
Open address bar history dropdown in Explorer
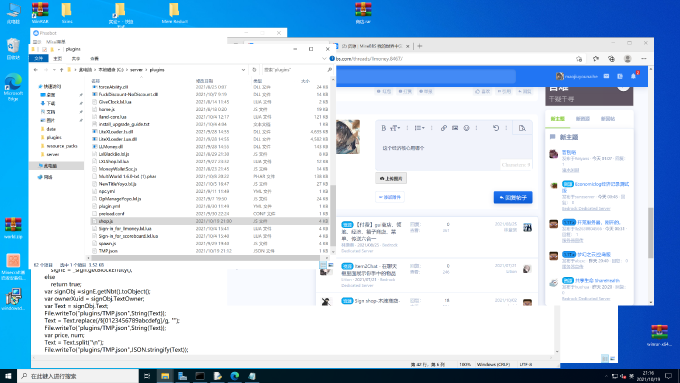(x=243, y=69)
